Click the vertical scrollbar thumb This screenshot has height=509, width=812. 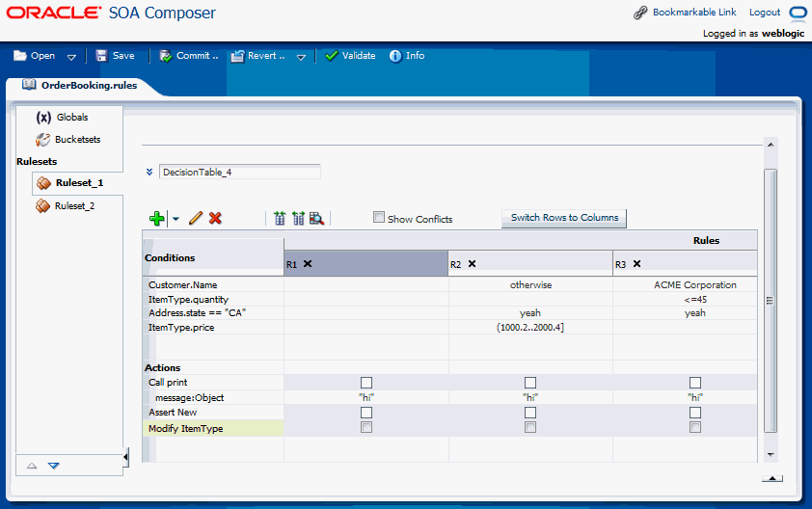pyautogui.click(x=771, y=301)
